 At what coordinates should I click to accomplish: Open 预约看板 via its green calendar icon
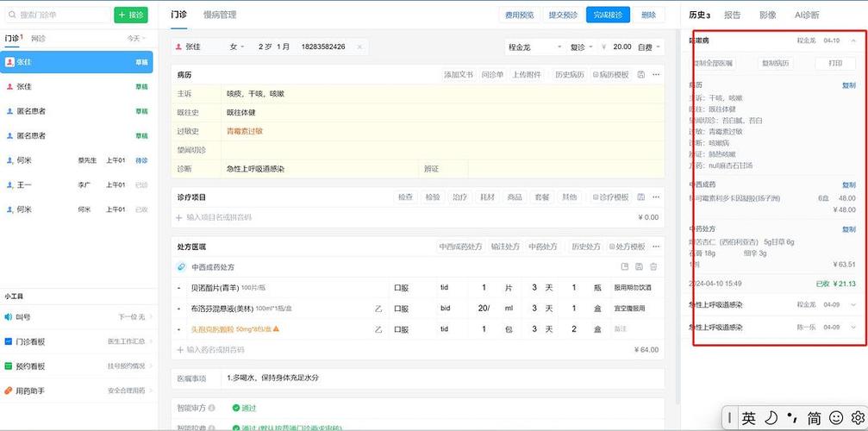(9, 366)
